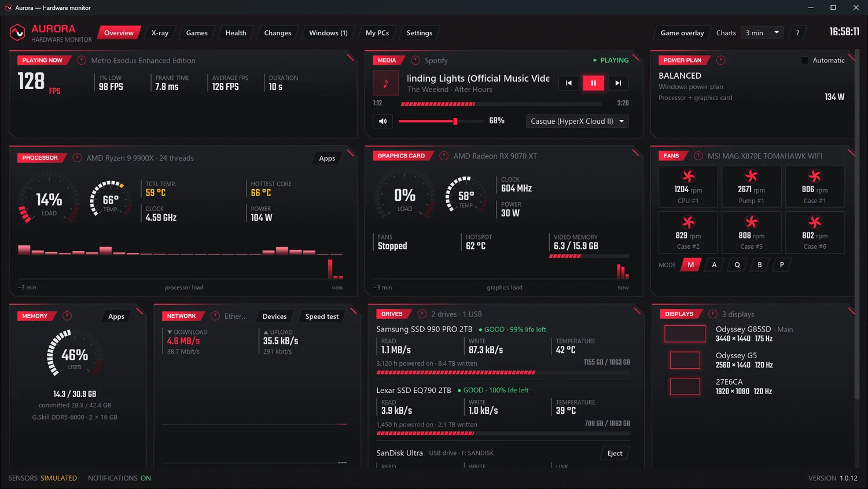Click the Game overlay button
The width and height of the screenshot is (868, 489).
point(682,33)
